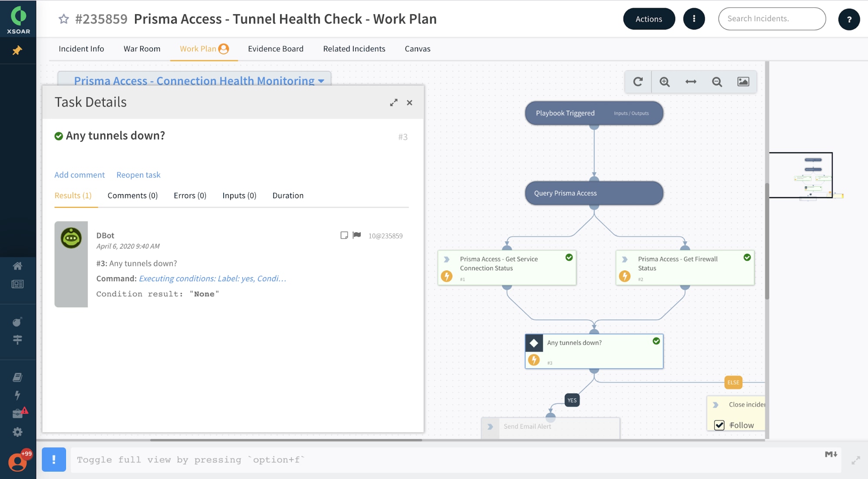Click the 10@235859 entry ID
The image size is (868, 479).
(386, 236)
